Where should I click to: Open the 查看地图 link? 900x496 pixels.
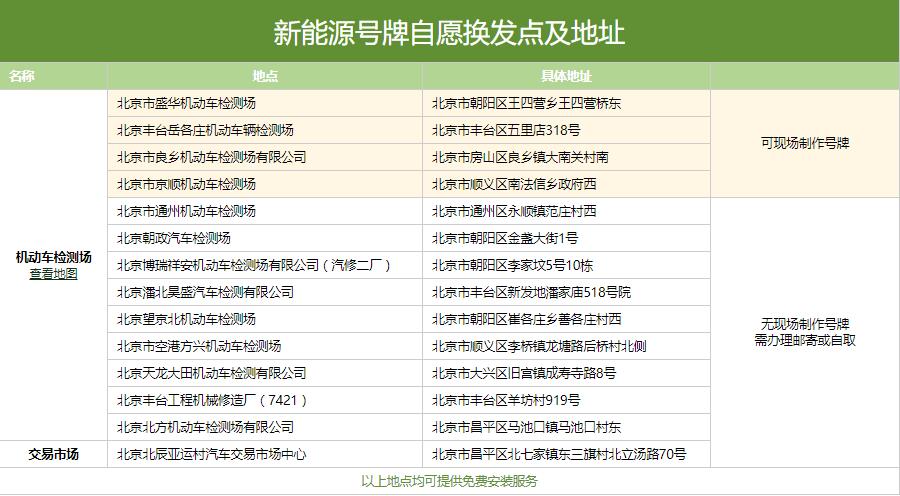click(x=53, y=274)
